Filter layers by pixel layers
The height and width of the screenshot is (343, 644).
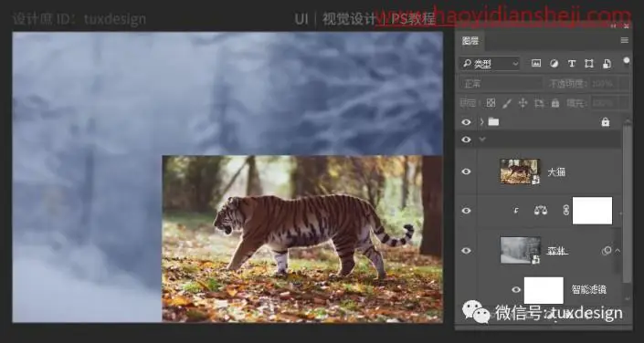[x=536, y=64]
